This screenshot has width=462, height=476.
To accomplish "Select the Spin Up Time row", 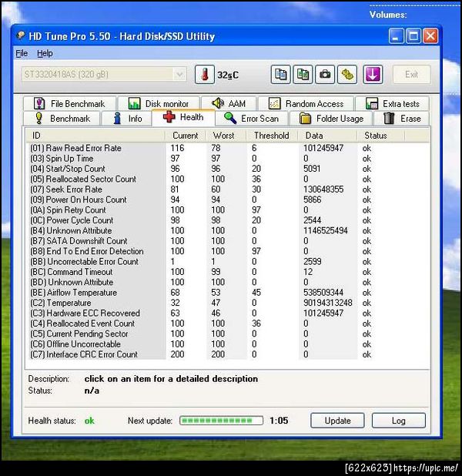I will tap(228, 159).
